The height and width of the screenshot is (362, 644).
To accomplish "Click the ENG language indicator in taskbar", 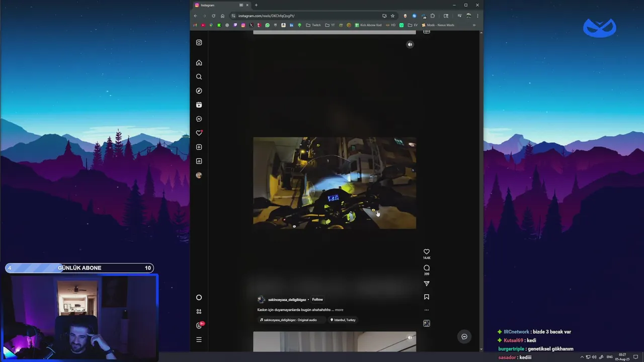I will [x=610, y=357].
